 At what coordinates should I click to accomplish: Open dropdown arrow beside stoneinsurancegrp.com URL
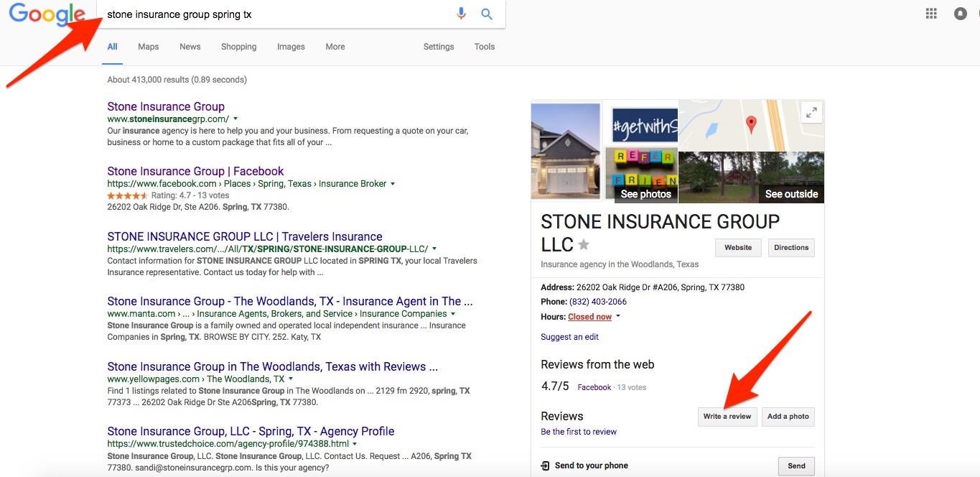[235, 119]
